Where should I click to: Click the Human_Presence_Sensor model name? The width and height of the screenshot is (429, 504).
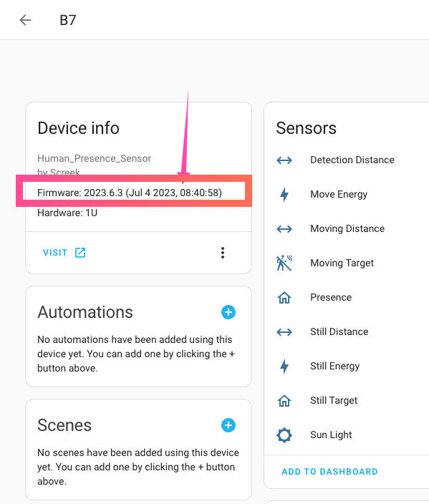coord(95,158)
